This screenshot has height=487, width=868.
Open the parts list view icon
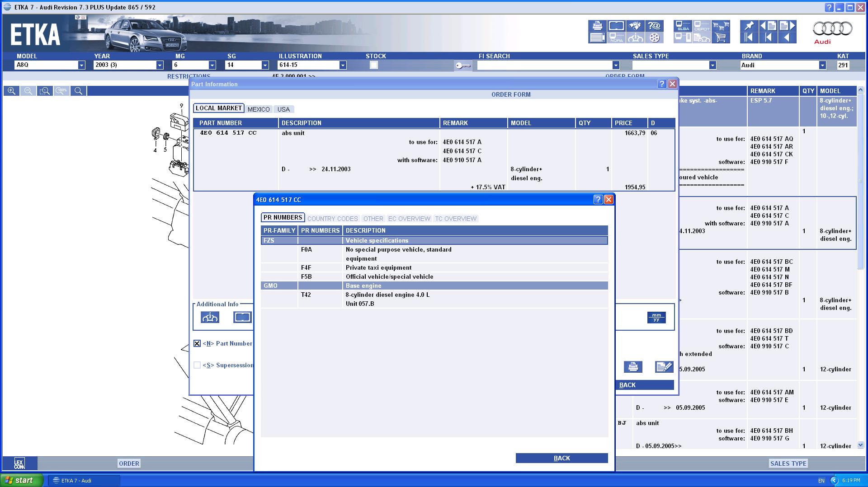tap(597, 38)
